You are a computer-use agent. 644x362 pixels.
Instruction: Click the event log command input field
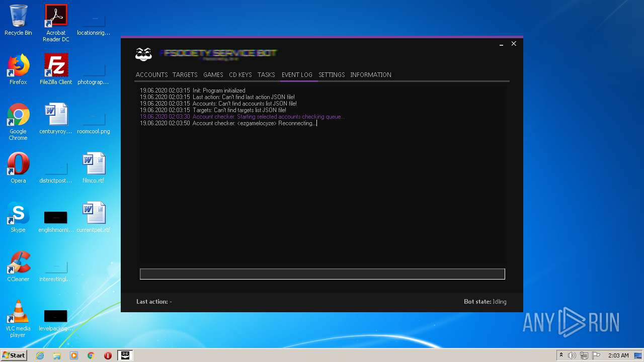(323, 274)
